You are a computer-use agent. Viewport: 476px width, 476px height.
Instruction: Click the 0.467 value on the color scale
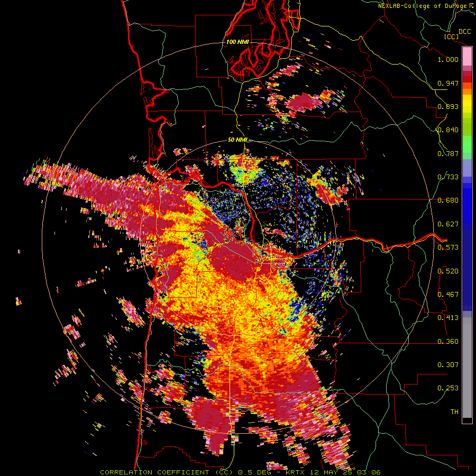coord(448,295)
